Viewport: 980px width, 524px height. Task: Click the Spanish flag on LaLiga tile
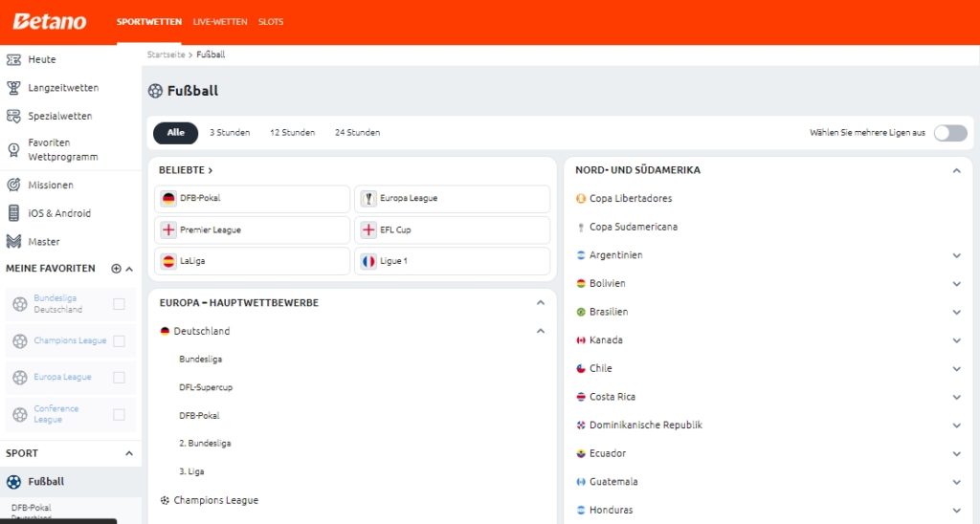pos(168,261)
